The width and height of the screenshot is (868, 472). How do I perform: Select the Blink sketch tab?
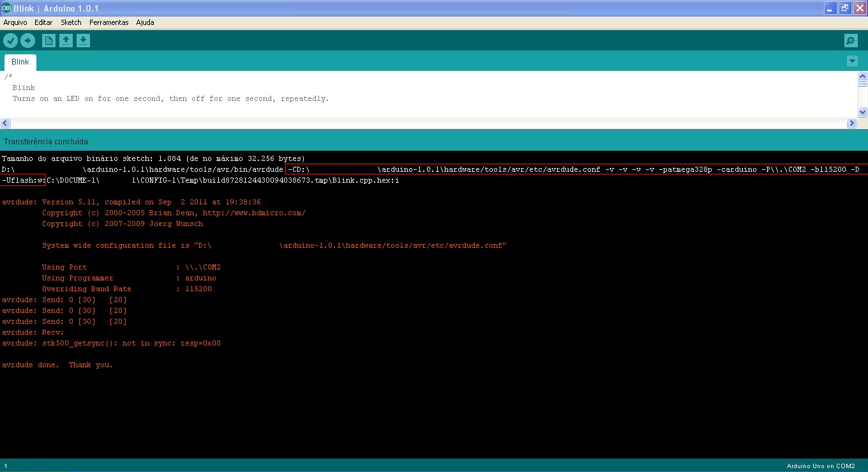[20, 62]
